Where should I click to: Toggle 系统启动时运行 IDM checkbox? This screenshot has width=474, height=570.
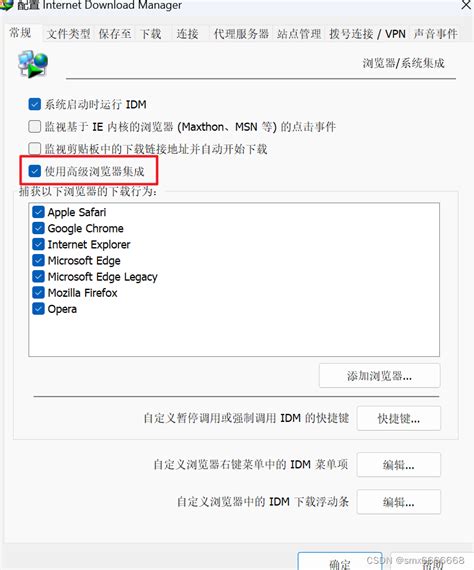tap(35, 104)
